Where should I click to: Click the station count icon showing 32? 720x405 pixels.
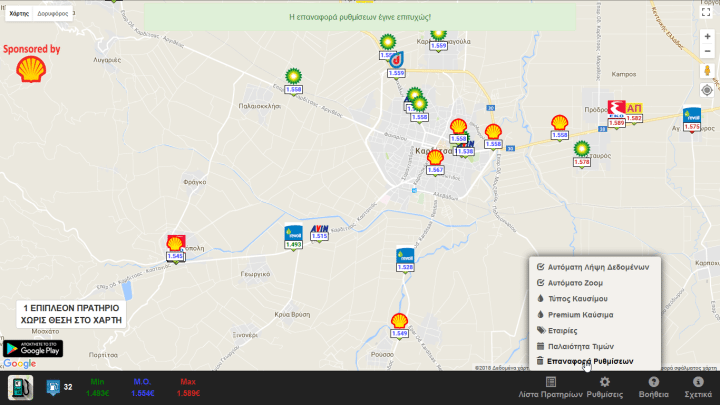click(x=53, y=387)
